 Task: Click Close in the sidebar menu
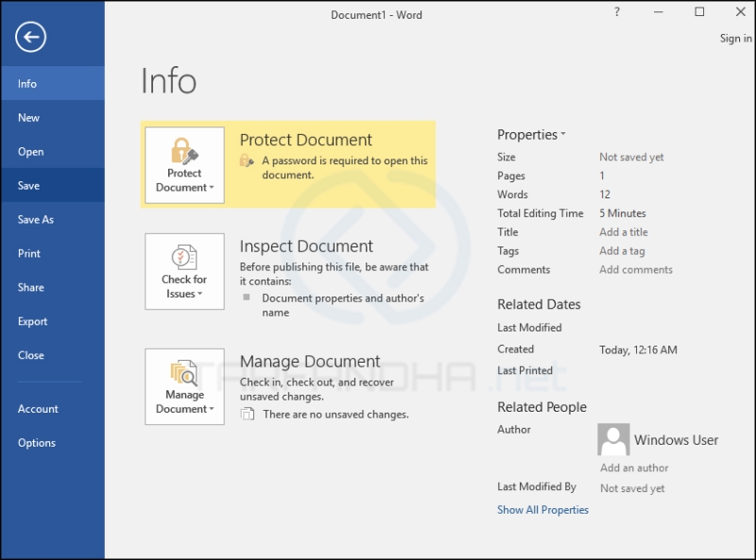click(x=53, y=355)
